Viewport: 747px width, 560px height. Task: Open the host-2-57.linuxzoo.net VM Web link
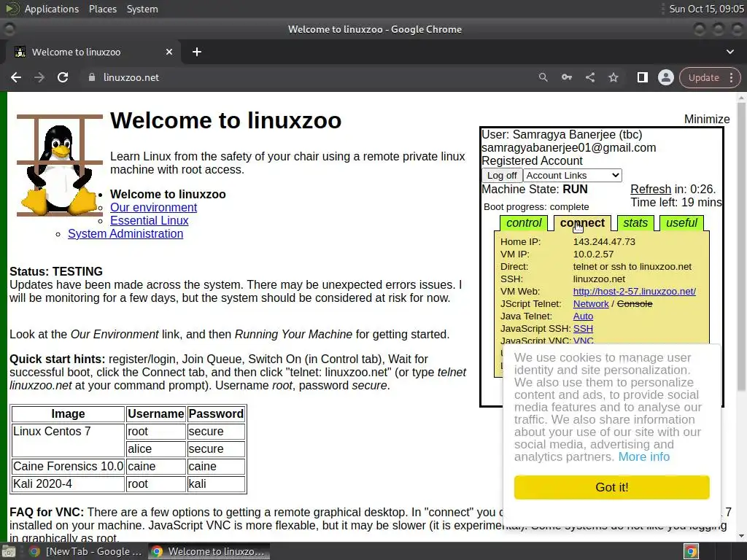point(634,292)
